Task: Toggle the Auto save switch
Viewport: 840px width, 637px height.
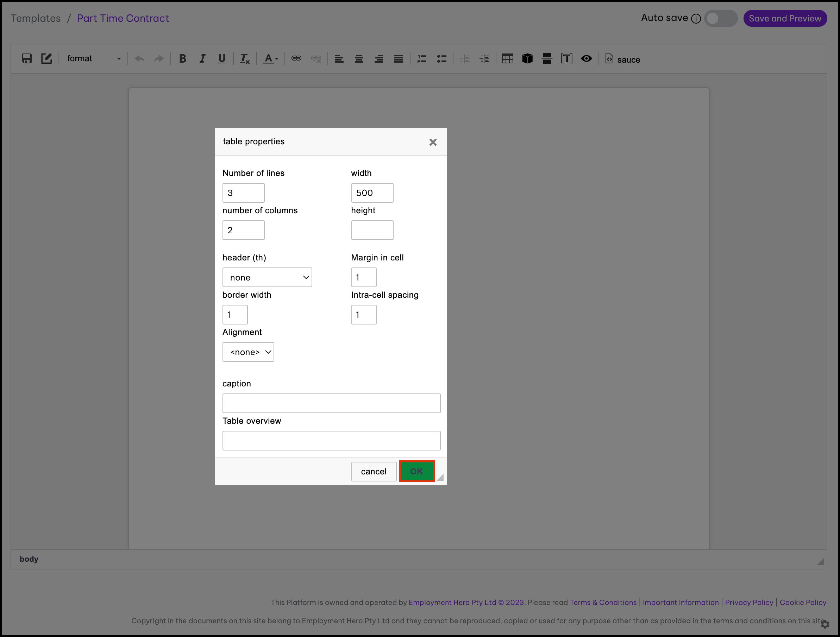Action: pyautogui.click(x=720, y=18)
